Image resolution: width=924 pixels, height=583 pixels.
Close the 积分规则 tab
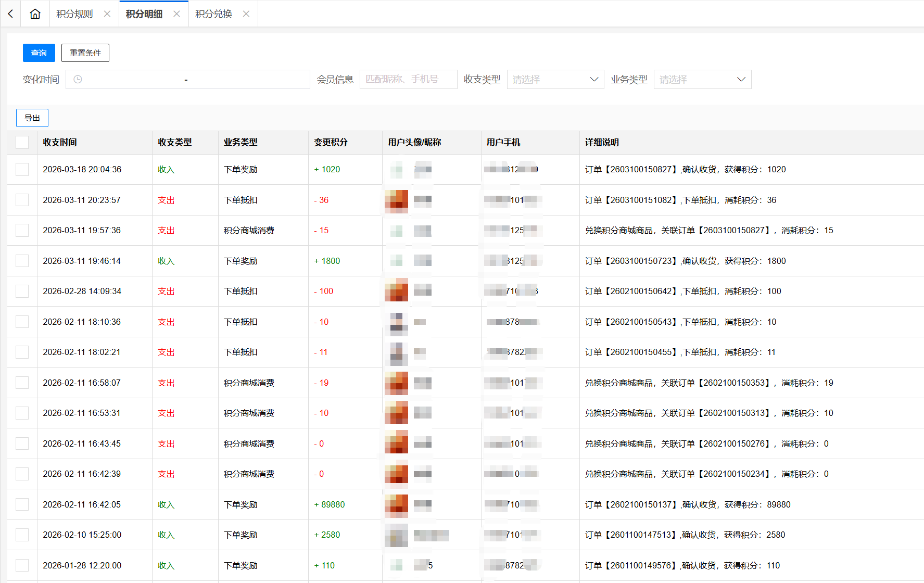(107, 14)
